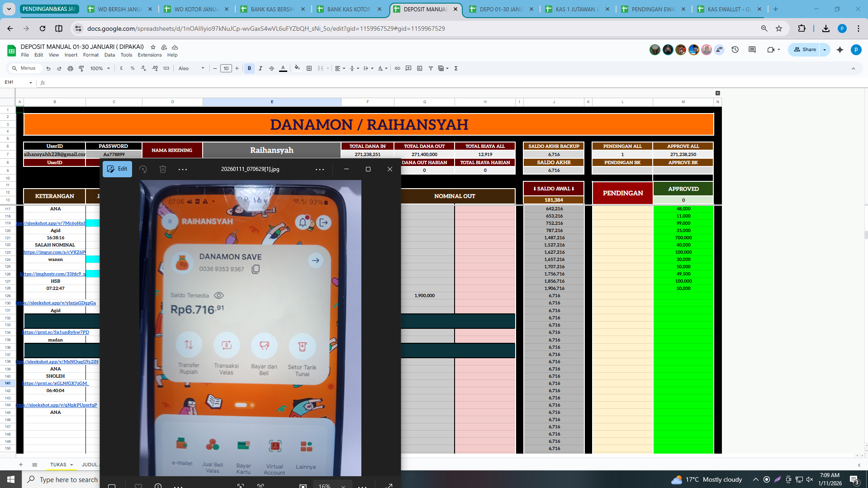The width and height of the screenshot is (868, 488).
Task: Decrease decimal places
Action: pos(143,68)
